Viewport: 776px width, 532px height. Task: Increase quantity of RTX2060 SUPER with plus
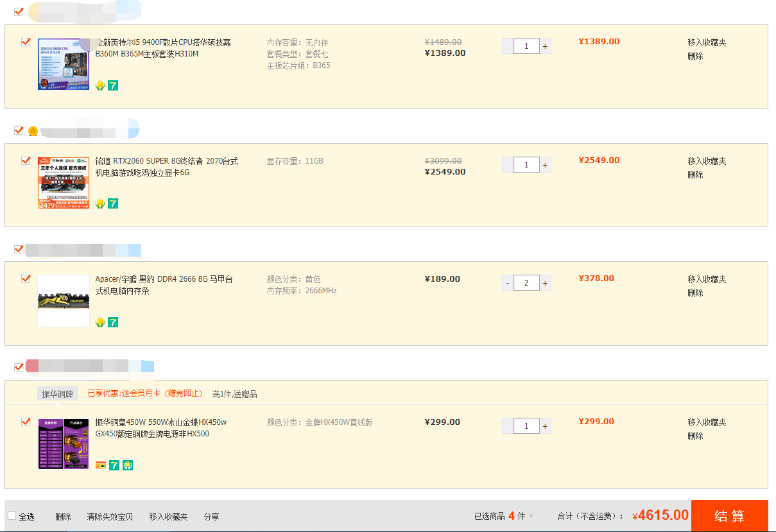point(545,165)
